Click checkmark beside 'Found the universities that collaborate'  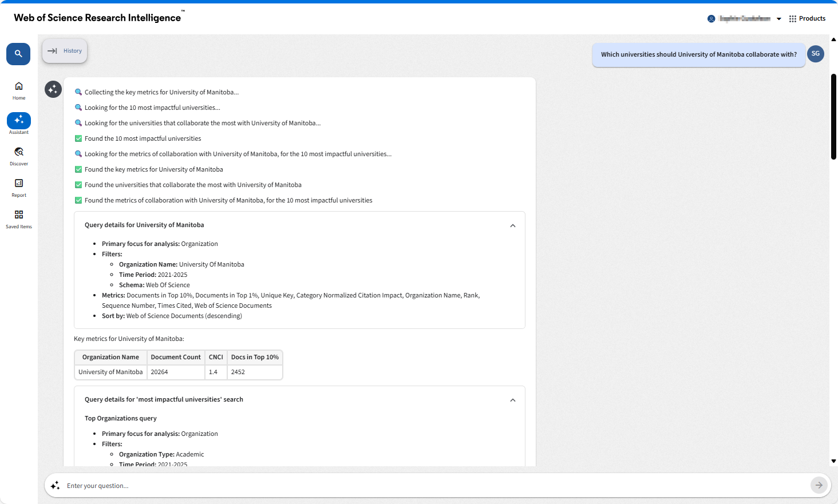[x=78, y=185]
